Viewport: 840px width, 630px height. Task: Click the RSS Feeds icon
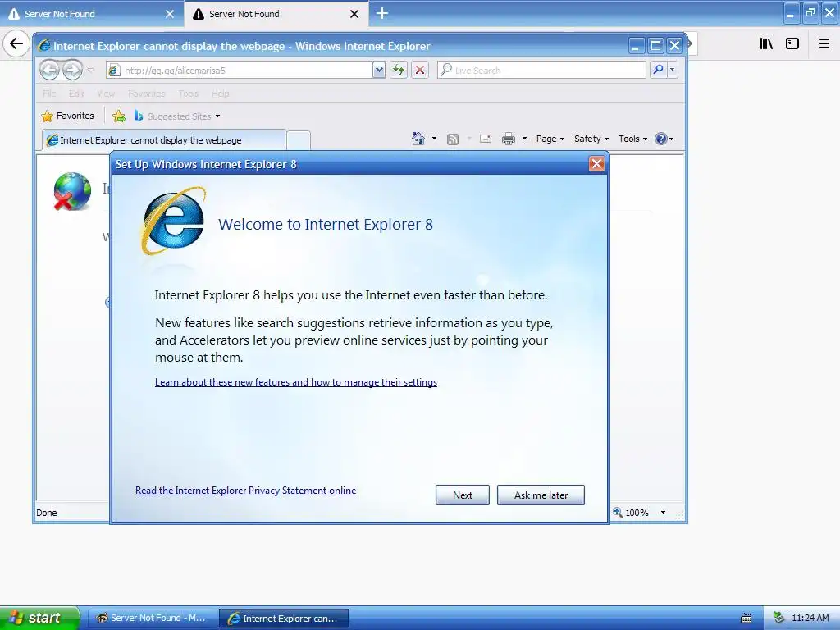tap(453, 139)
